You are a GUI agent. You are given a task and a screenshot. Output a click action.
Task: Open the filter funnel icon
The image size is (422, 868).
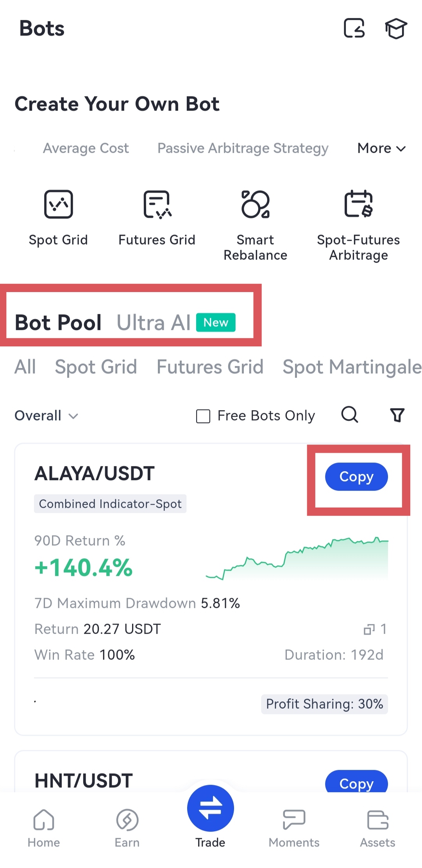pyautogui.click(x=397, y=415)
